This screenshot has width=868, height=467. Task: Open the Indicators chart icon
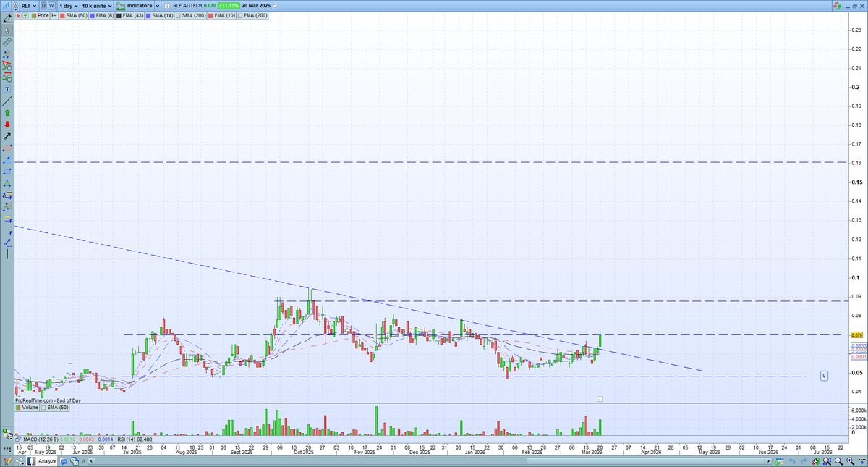(121, 6)
